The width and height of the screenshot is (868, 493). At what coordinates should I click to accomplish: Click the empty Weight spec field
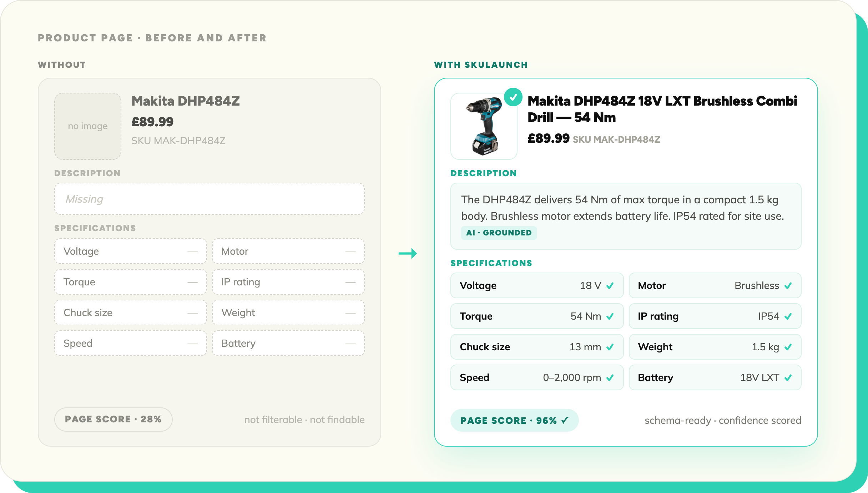pyautogui.click(x=288, y=312)
